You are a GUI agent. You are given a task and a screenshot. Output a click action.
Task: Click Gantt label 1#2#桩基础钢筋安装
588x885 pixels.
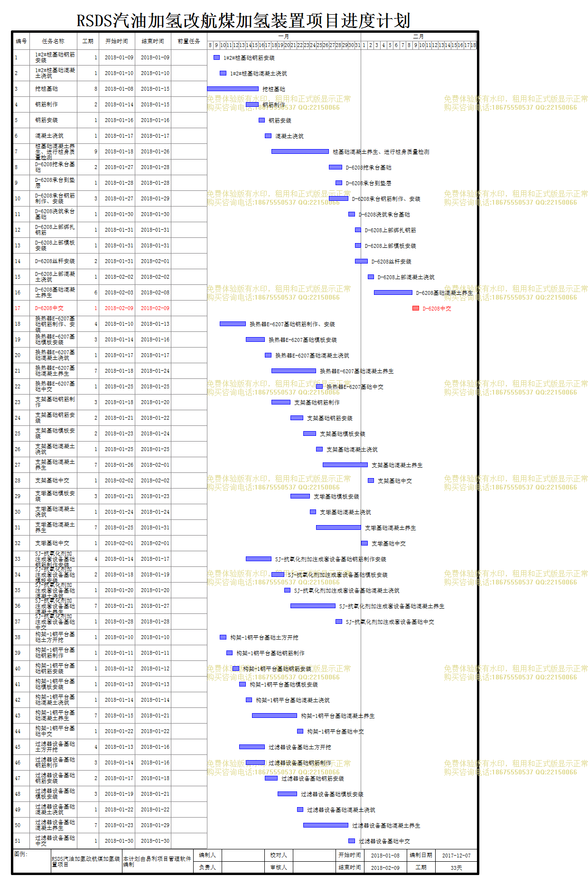click(x=249, y=58)
